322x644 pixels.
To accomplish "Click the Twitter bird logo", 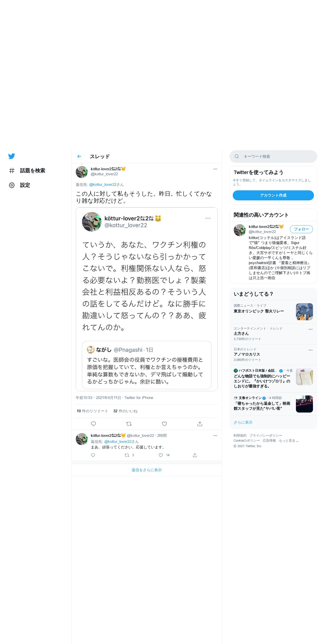I will point(12,156).
